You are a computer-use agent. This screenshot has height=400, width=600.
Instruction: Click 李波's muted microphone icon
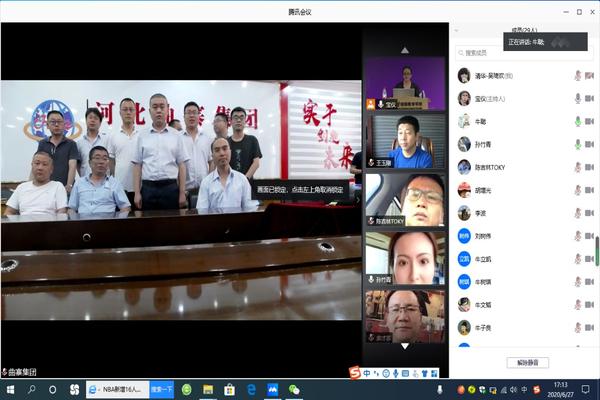click(x=578, y=213)
